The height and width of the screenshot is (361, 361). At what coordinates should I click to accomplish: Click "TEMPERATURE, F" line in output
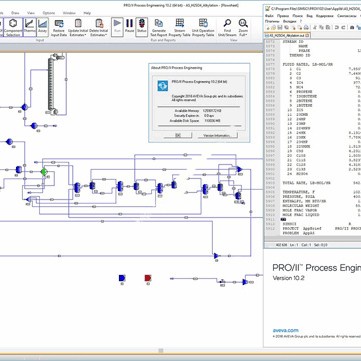coord(298,192)
